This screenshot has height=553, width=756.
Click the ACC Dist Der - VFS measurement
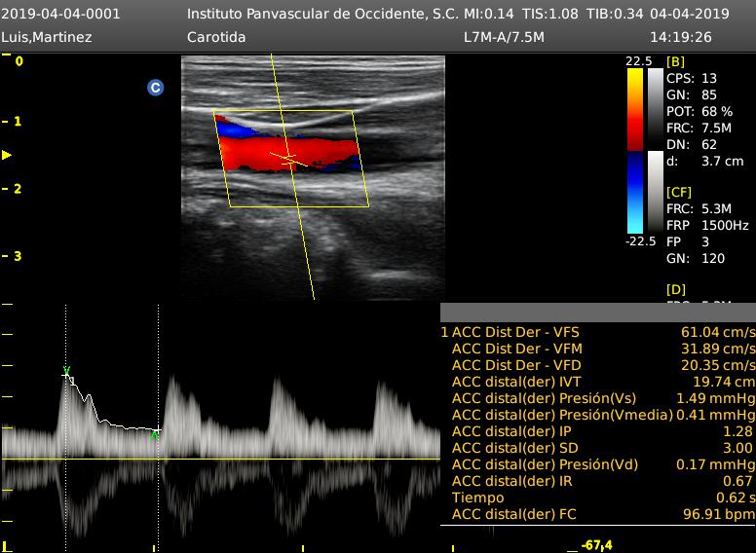click(x=516, y=332)
